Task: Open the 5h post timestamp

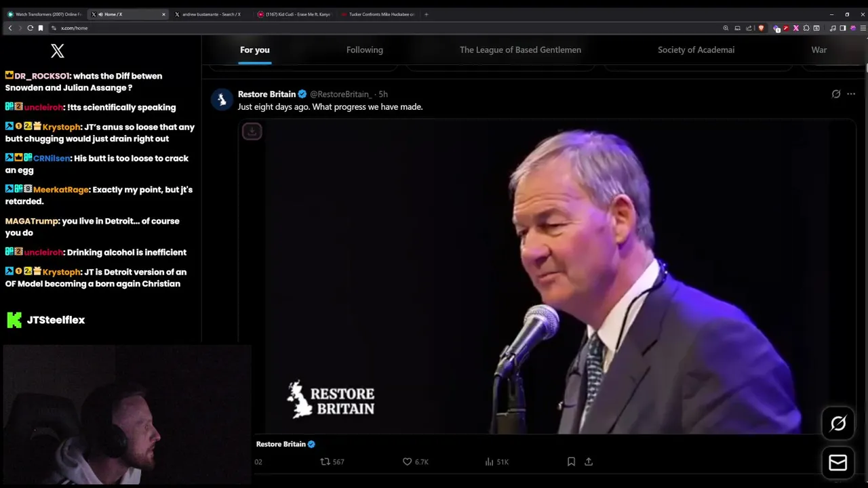Action: coord(383,94)
